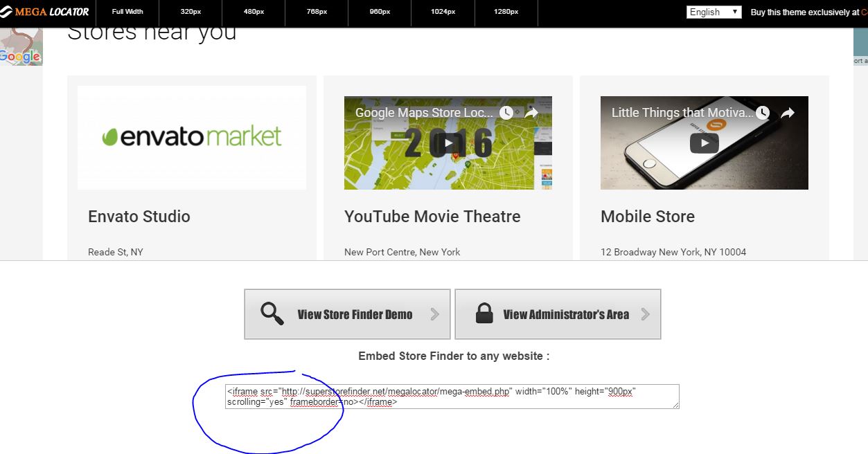Click the 12 Broadway New York address
This screenshot has width=868, height=454.
(x=673, y=252)
